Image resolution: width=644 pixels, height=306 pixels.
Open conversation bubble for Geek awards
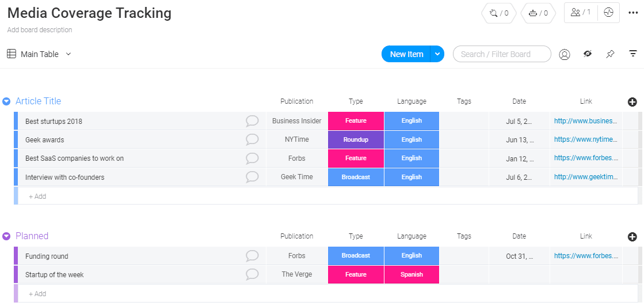coord(252,139)
